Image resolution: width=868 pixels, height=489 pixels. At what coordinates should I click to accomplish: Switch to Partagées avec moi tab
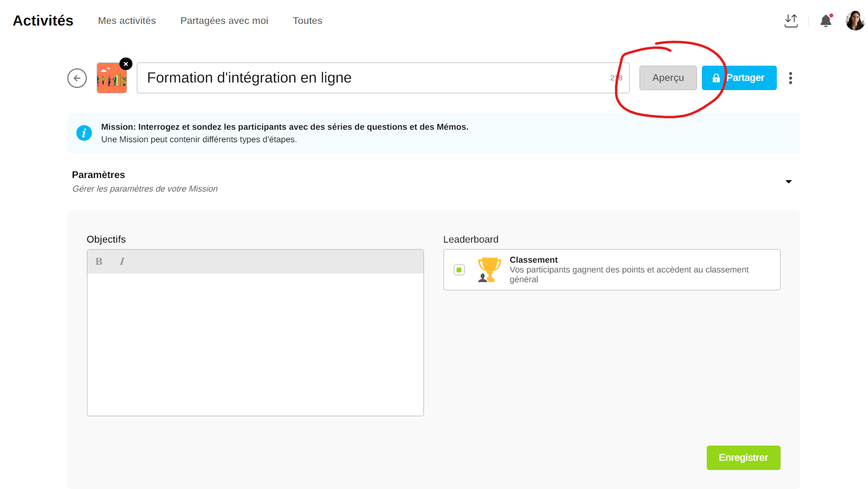(224, 21)
